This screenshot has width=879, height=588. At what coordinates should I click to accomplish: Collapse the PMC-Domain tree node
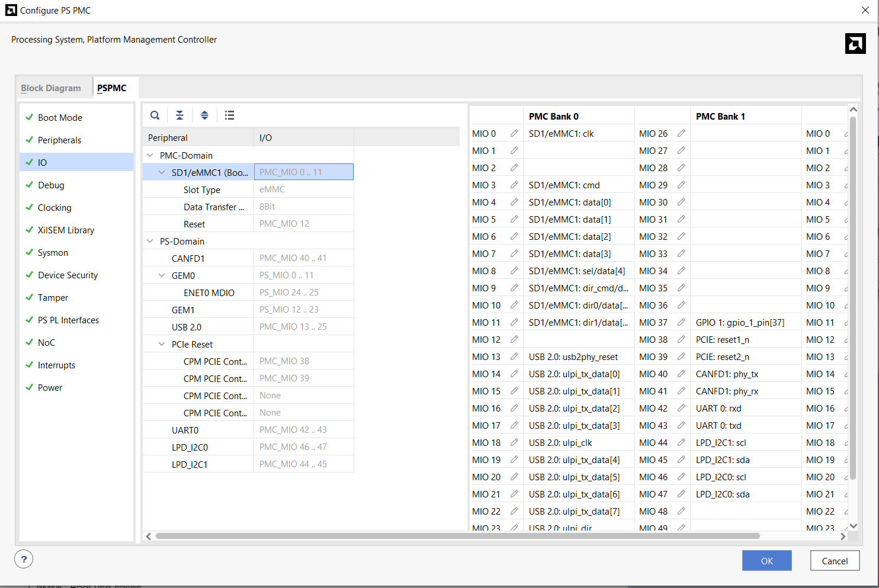150,156
